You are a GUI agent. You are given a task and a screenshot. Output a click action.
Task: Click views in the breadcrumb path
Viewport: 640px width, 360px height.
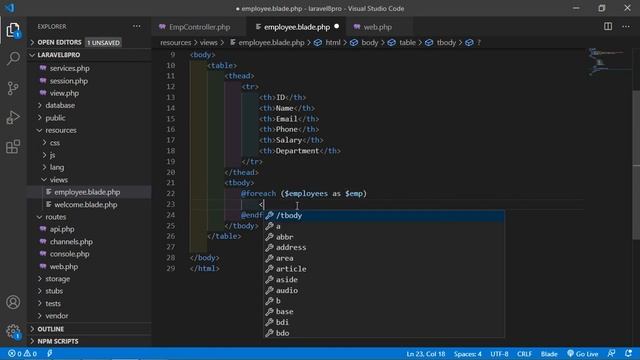pos(209,42)
